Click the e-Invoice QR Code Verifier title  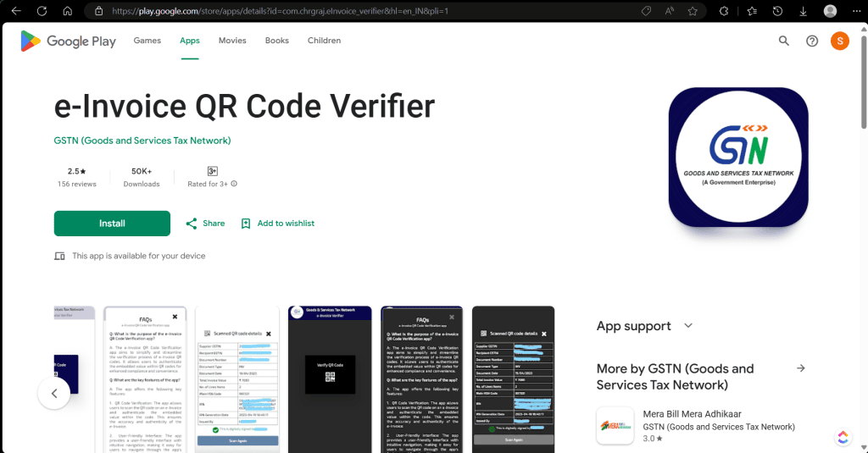coord(244,106)
